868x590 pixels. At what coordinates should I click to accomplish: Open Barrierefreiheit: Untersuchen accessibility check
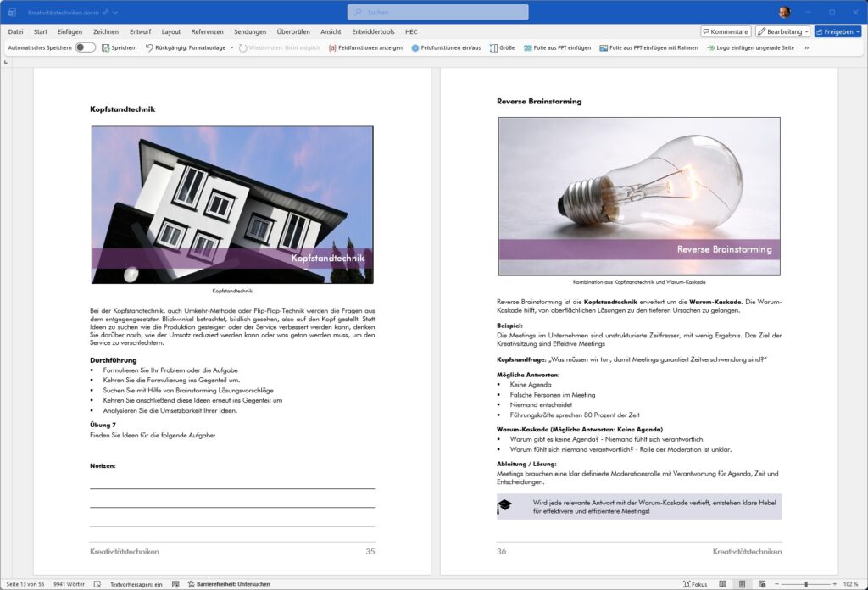click(x=227, y=584)
